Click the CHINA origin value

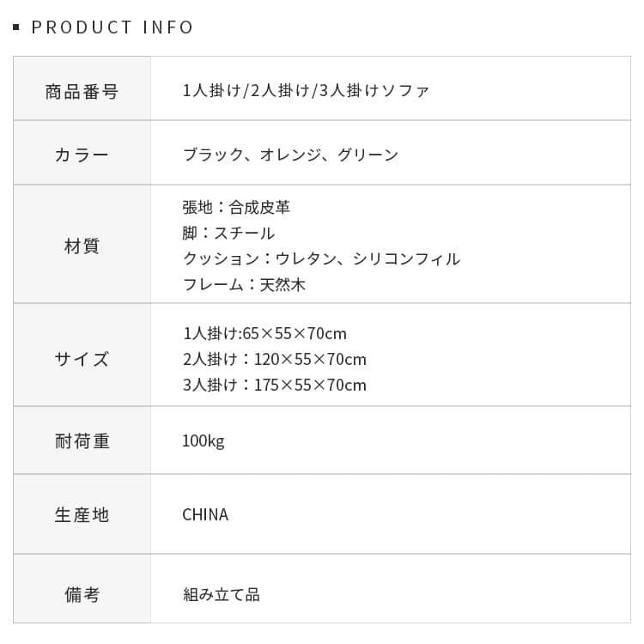205,515
